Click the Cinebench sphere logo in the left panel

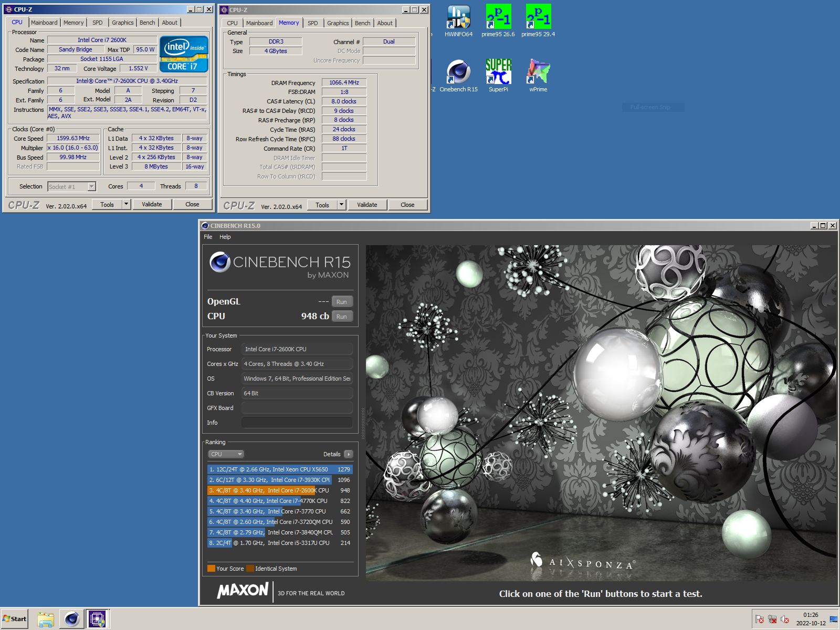220,262
